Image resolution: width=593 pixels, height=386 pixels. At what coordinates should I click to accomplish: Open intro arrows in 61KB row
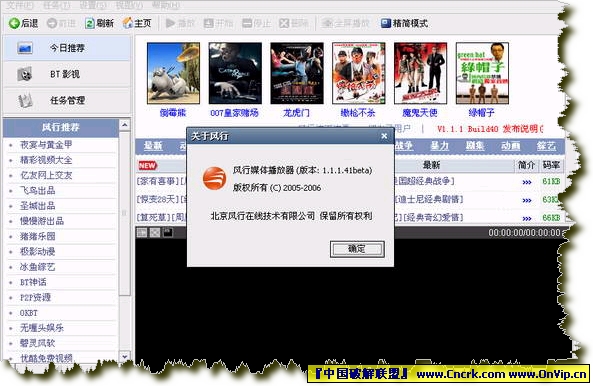pos(526,182)
